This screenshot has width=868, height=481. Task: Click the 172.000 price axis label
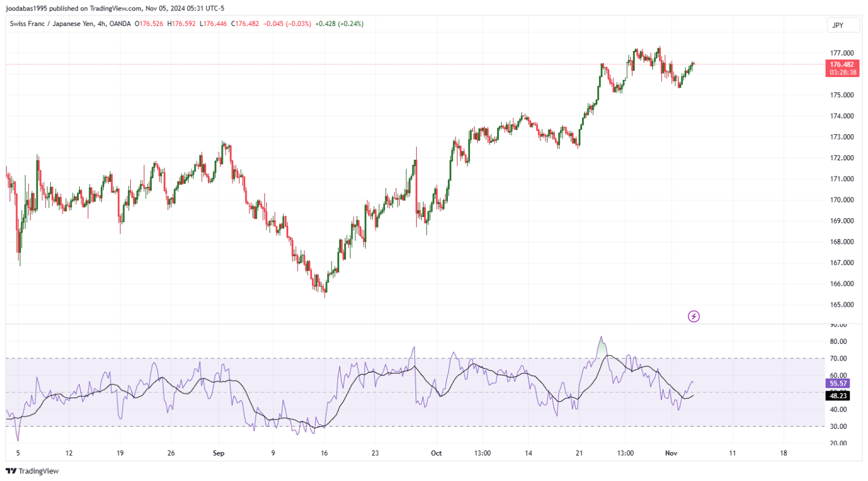[842, 158]
